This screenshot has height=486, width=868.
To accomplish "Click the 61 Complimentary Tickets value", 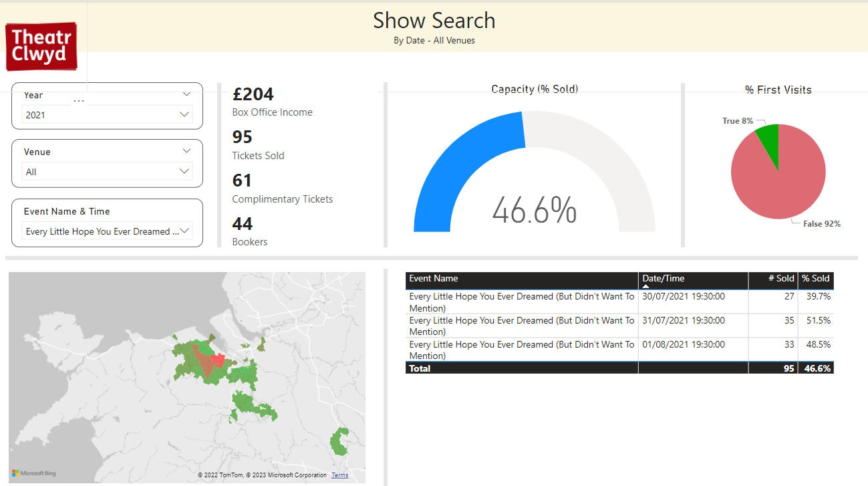I will pos(242,180).
